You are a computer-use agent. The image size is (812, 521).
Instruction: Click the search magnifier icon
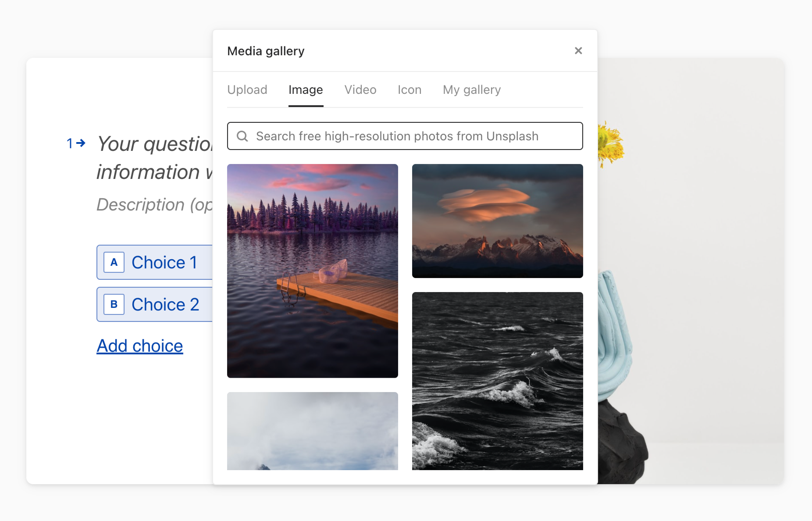242,136
